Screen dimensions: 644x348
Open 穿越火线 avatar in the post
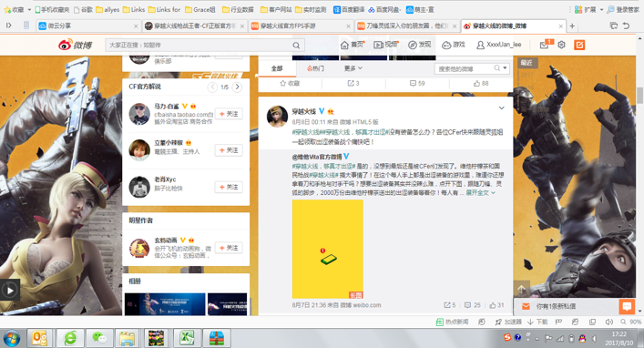click(277, 116)
